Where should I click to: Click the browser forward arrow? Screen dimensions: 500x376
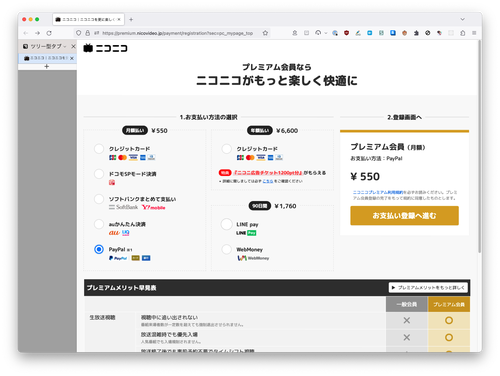(x=37, y=33)
